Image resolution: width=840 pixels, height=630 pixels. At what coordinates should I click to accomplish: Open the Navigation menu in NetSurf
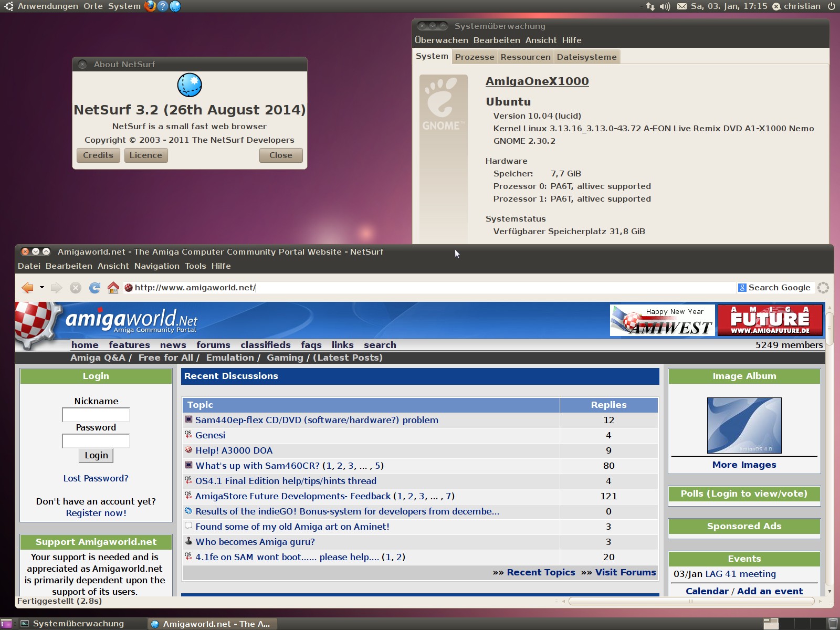pyautogui.click(x=156, y=266)
